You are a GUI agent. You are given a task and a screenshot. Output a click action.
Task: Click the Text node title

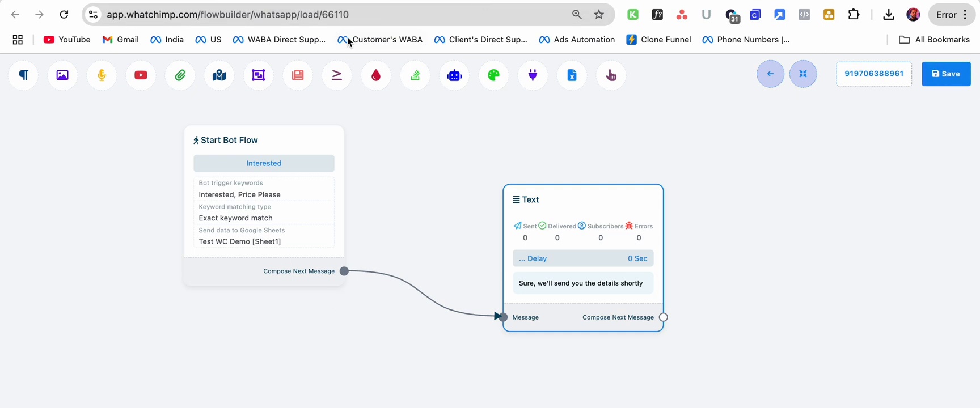coord(526,199)
